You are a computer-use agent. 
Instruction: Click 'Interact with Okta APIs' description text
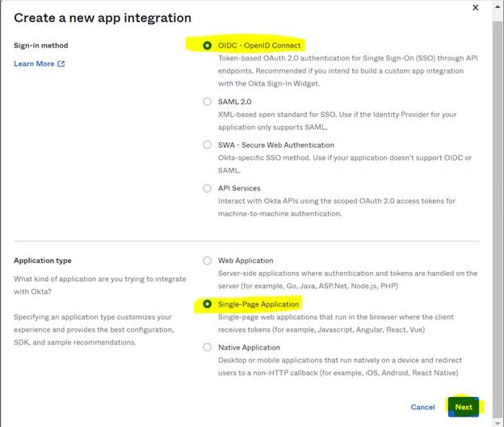(337, 207)
